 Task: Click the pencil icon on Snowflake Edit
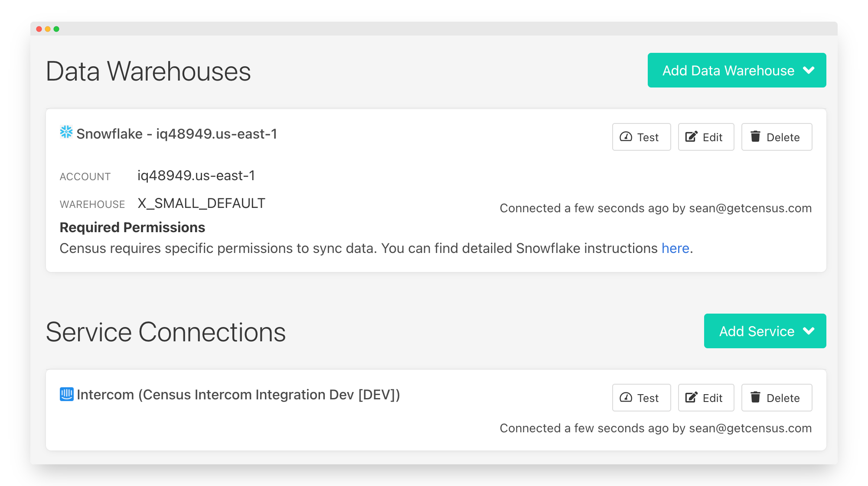691,137
